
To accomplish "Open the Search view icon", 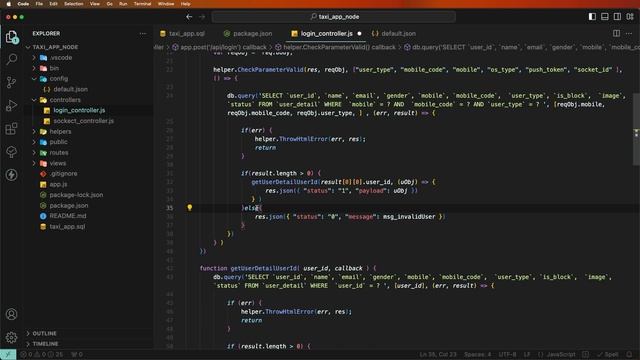I will pyautogui.click(x=11, y=59).
